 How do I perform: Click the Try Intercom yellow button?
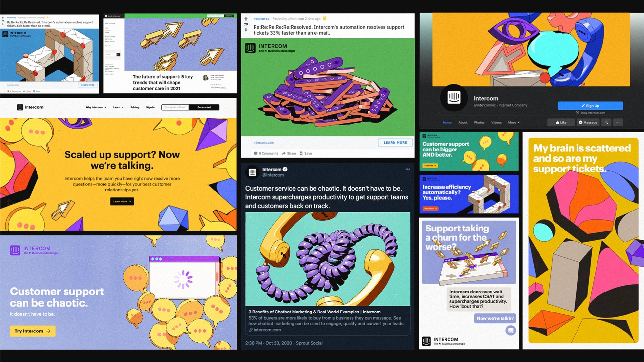33,331
